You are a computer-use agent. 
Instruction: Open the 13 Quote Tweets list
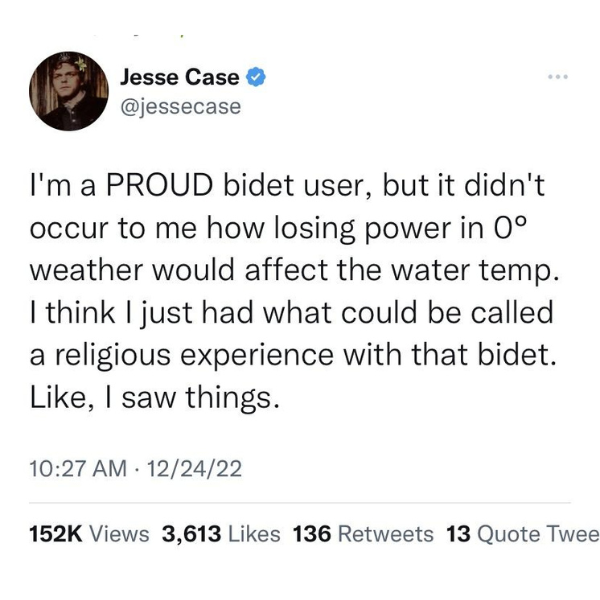coord(523,533)
